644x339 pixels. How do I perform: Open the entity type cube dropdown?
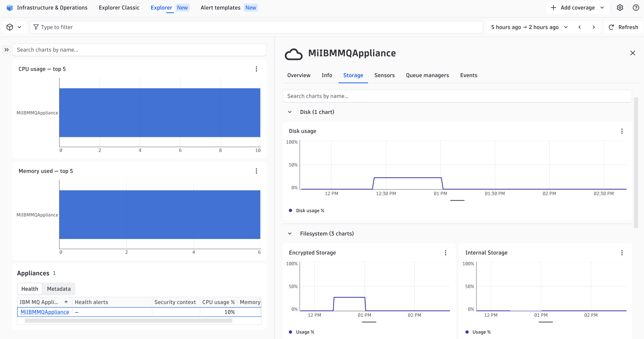[x=14, y=27]
